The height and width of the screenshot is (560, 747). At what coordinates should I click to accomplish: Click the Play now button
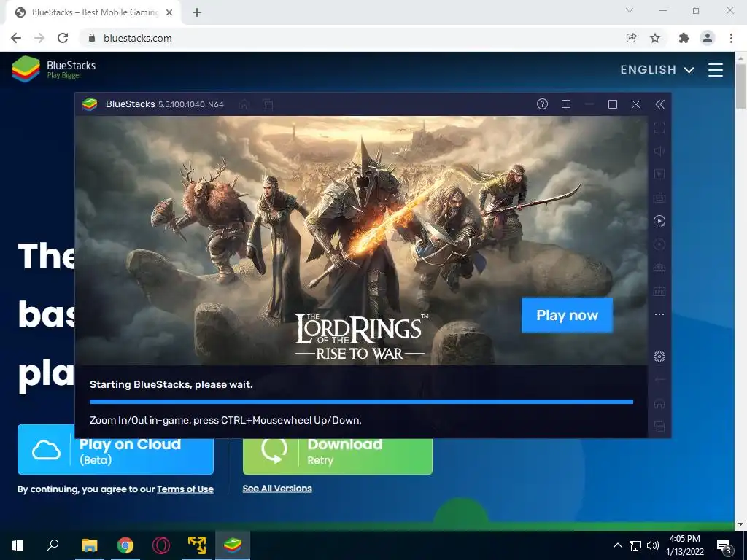point(567,315)
